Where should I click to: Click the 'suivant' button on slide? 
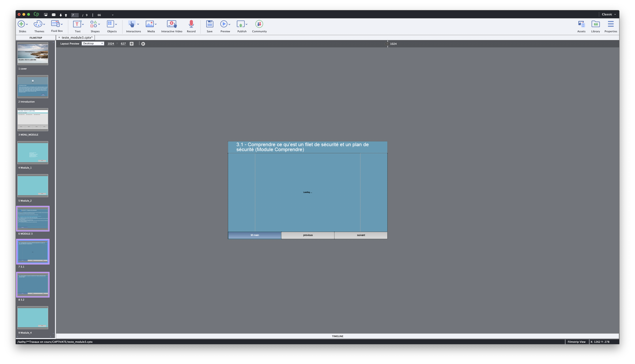[361, 235]
